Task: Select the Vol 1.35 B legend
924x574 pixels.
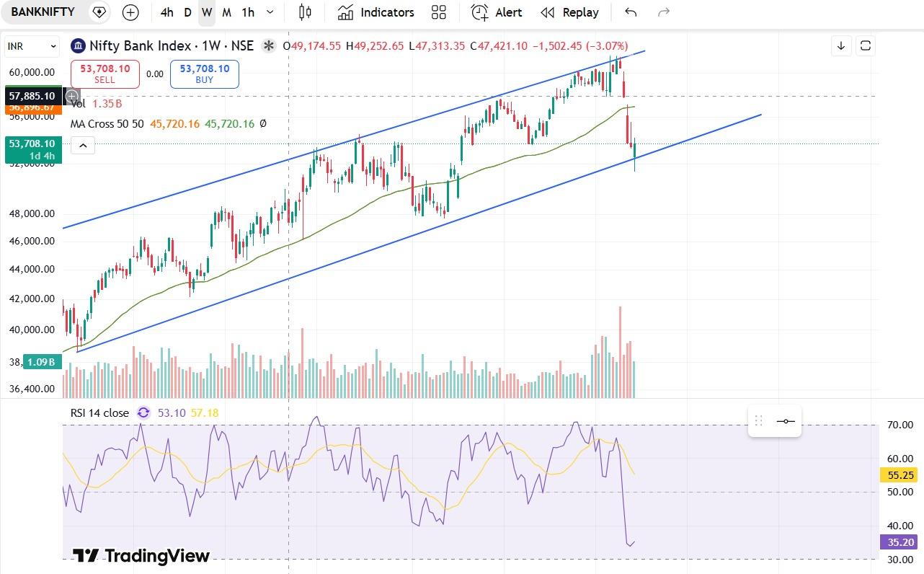Action: click(96, 104)
